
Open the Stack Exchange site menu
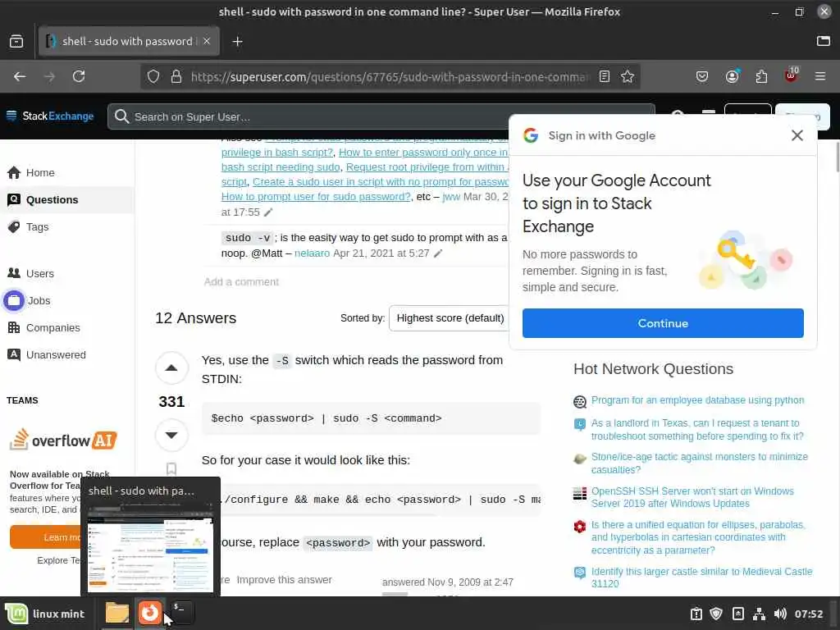point(49,116)
